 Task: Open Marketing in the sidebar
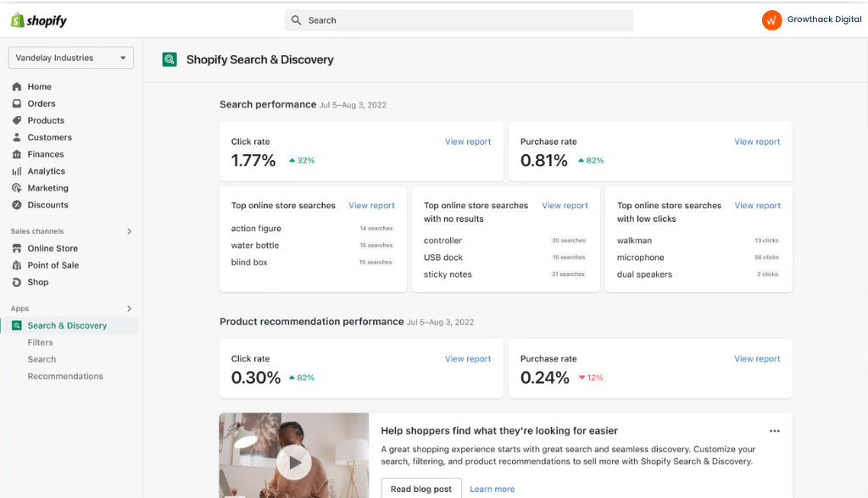click(48, 188)
